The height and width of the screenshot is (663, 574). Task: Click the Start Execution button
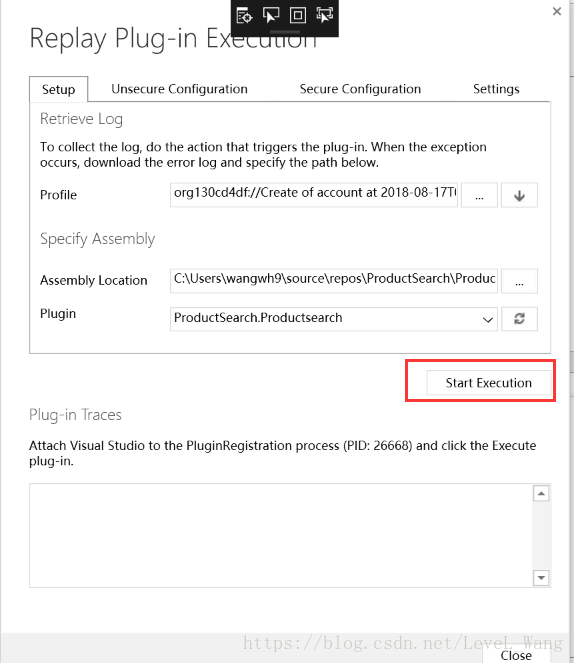489,383
